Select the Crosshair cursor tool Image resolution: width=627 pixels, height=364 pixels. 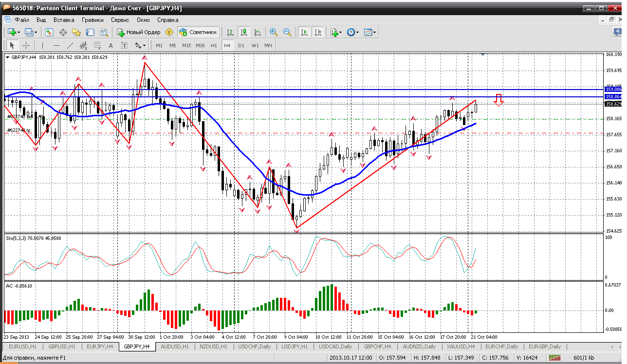[x=26, y=45]
